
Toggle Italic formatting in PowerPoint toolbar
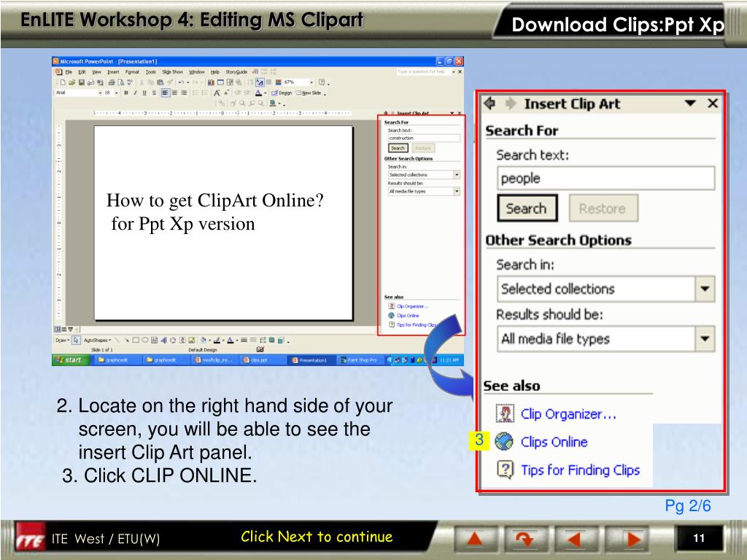[x=135, y=93]
